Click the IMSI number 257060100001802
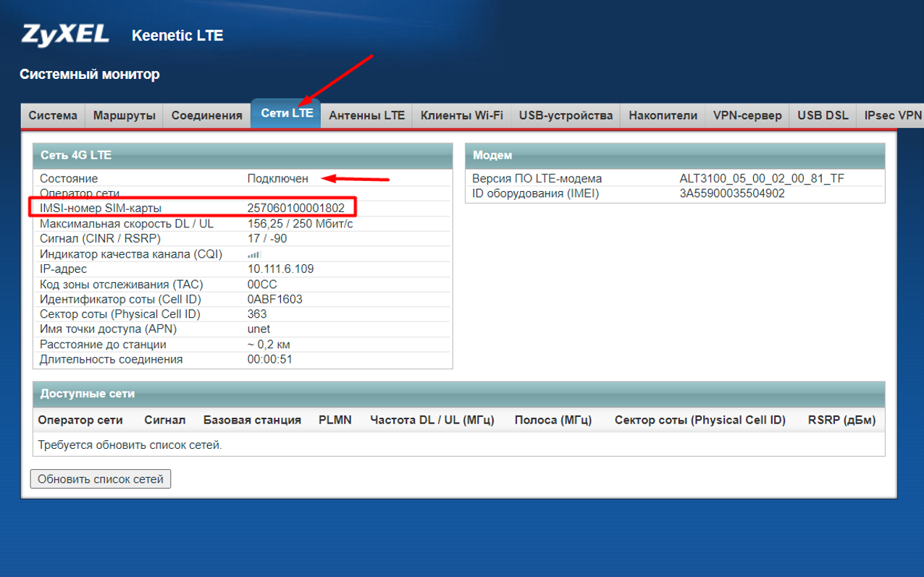 coord(295,209)
